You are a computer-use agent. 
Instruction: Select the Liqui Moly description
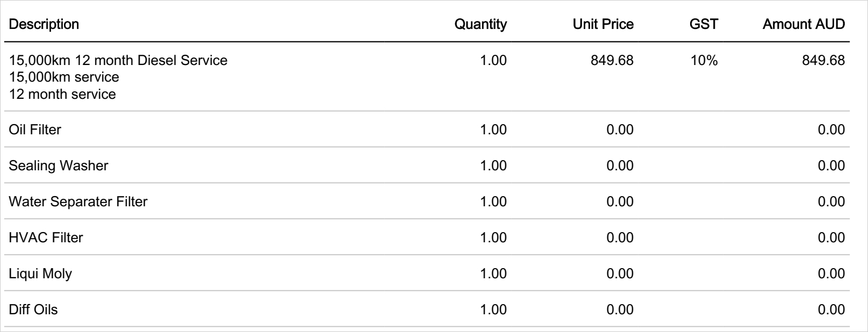40,273
